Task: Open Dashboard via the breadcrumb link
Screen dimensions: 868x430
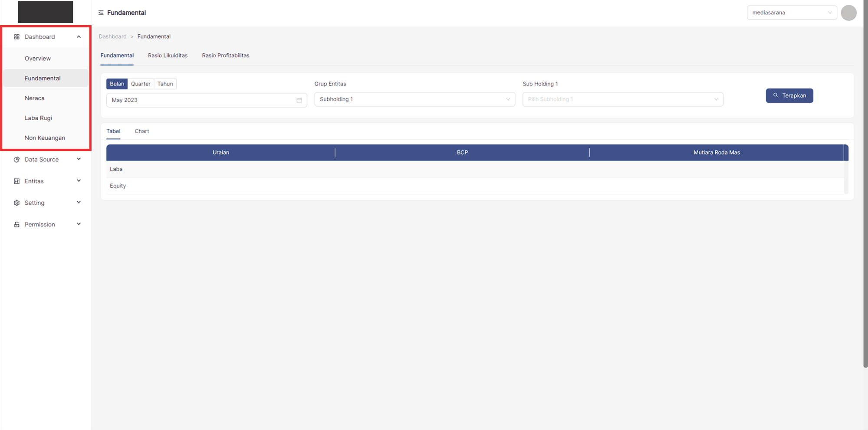Action: pyautogui.click(x=113, y=36)
